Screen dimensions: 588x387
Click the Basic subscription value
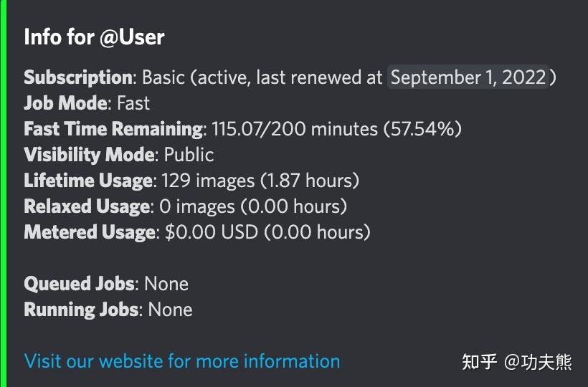tap(163, 77)
